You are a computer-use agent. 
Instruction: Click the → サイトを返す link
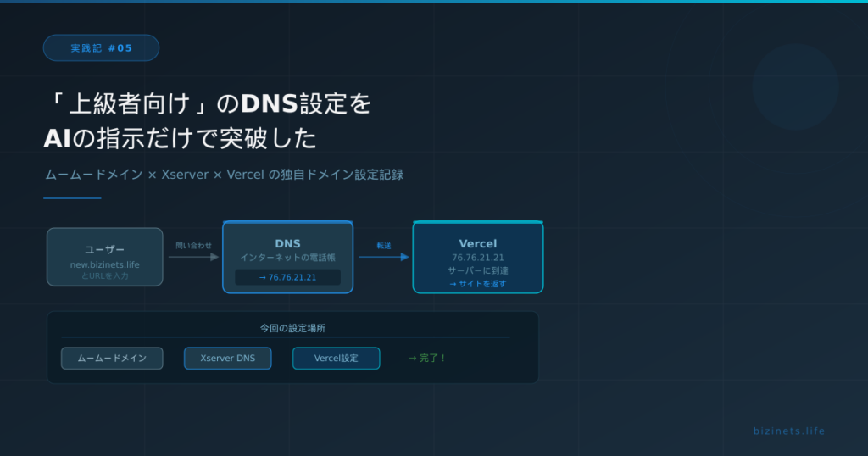(x=477, y=284)
